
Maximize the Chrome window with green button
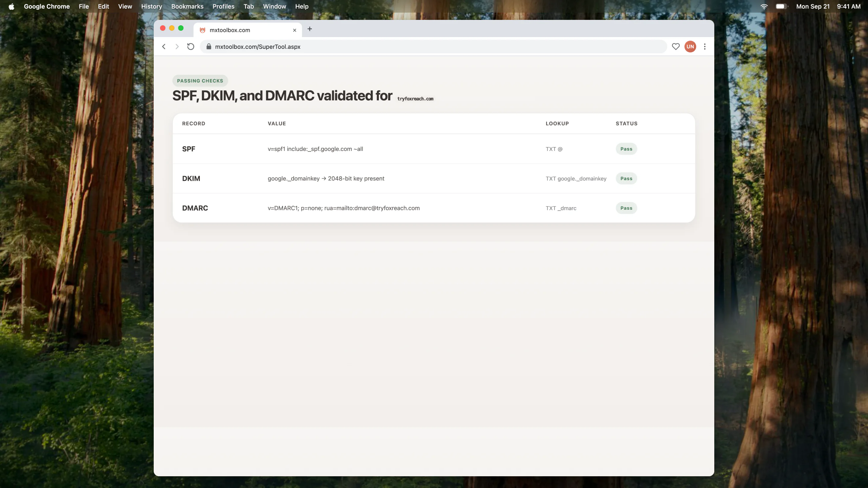[181, 28]
